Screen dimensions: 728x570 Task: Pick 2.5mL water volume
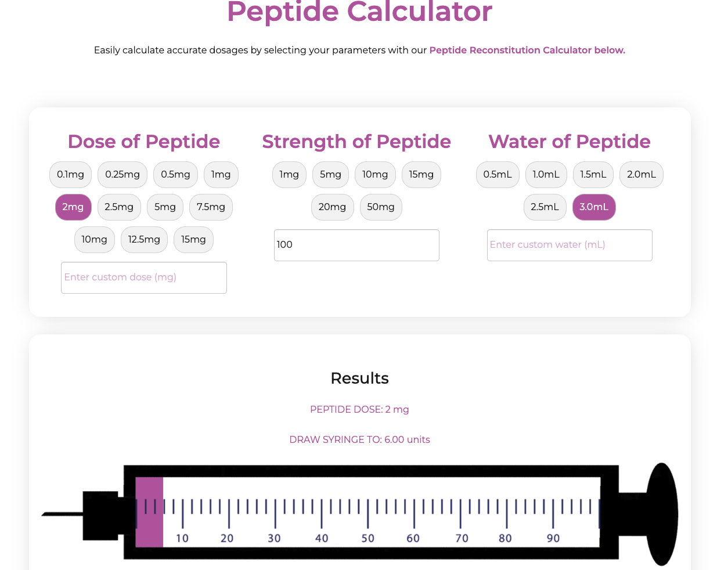(x=545, y=207)
